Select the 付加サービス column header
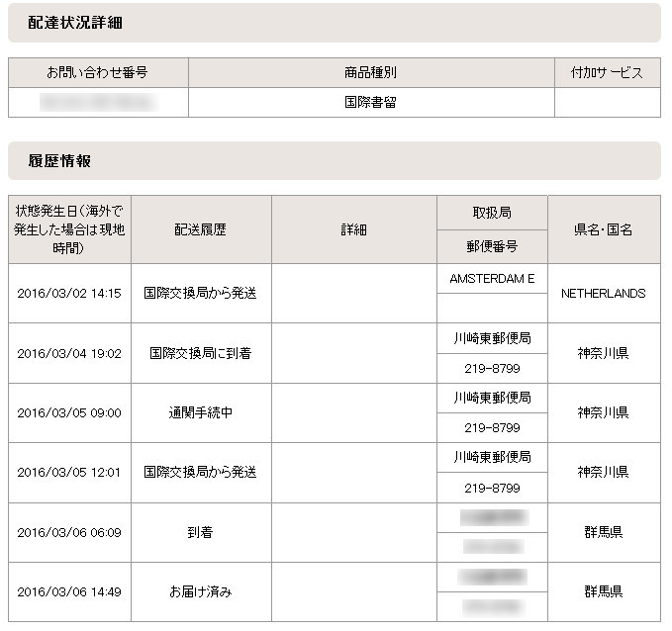The width and height of the screenshot is (672, 631). (607, 73)
